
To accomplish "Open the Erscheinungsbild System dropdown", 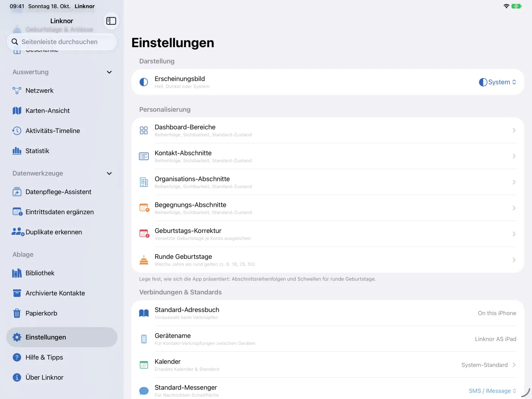I will (x=497, y=82).
